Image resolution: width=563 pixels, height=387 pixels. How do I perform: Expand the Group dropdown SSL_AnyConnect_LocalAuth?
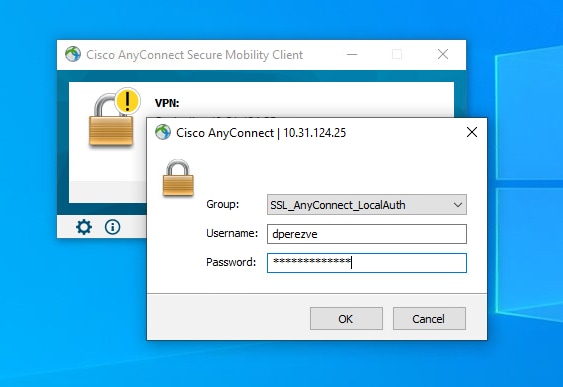(x=367, y=205)
